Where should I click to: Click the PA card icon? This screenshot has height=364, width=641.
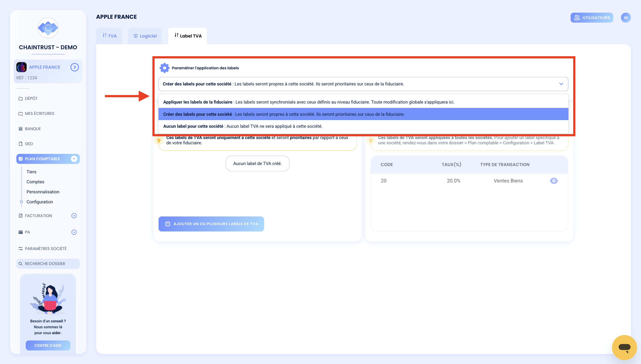point(20,232)
